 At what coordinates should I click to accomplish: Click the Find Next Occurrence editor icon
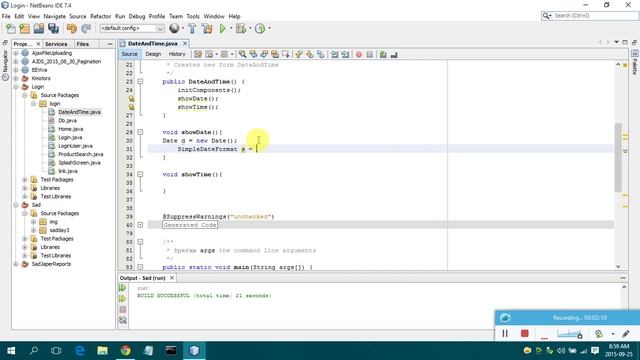(264, 54)
